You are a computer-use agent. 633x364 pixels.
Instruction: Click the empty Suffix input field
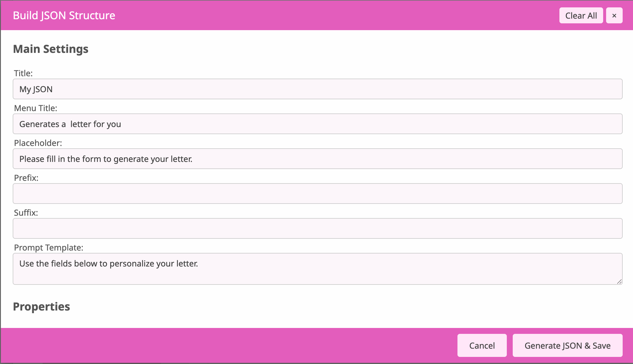click(317, 228)
